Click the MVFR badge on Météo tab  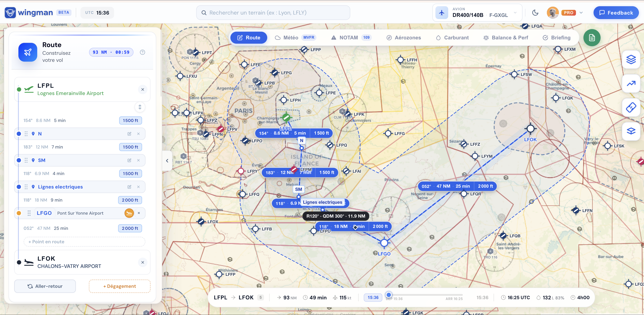click(x=309, y=37)
